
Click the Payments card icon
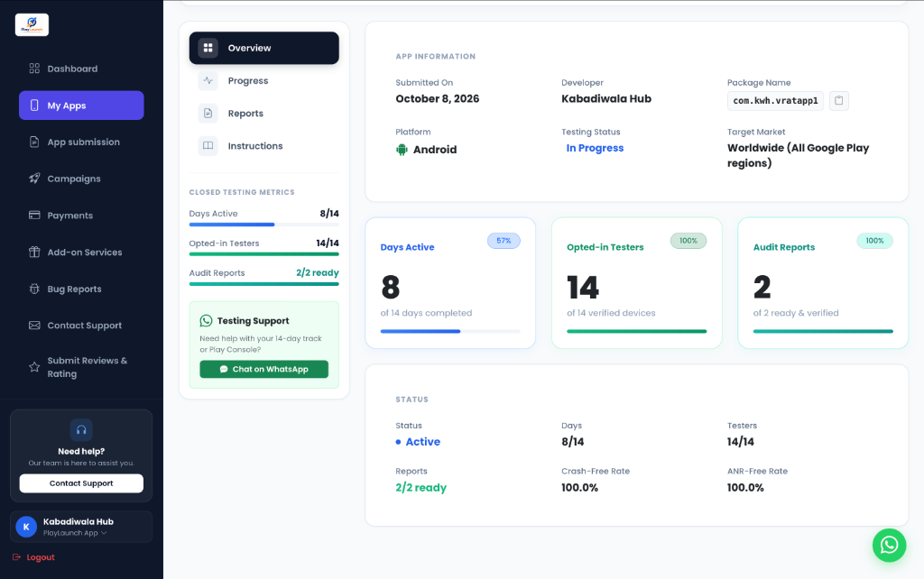click(34, 215)
